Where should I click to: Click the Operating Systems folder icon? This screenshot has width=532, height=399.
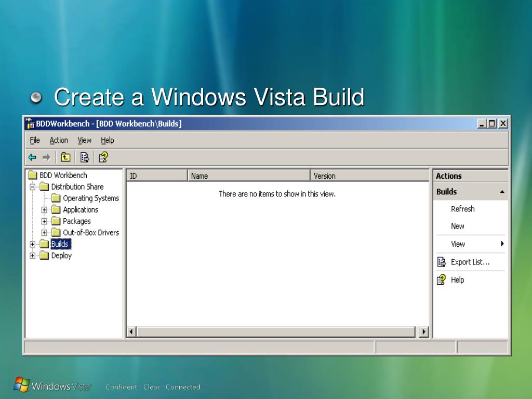pyautogui.click(x=56, y=198)
